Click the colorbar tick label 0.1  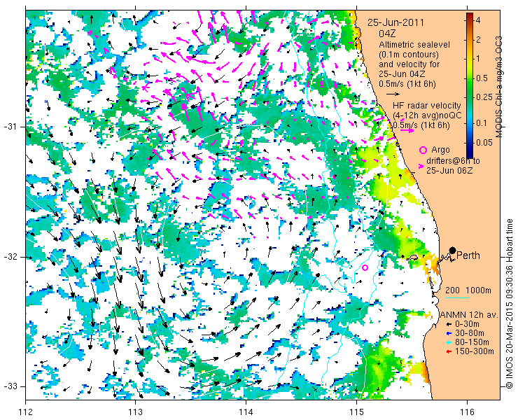[x=482, y=123]
